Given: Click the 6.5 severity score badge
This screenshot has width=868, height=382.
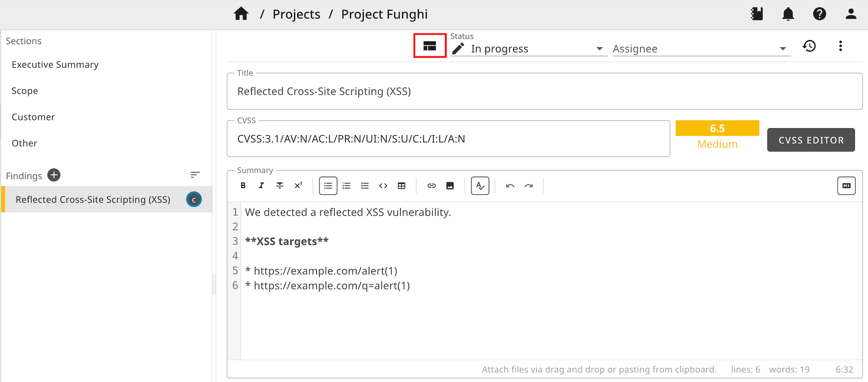Looking at the screenshot, I should [x=717, y=128].
